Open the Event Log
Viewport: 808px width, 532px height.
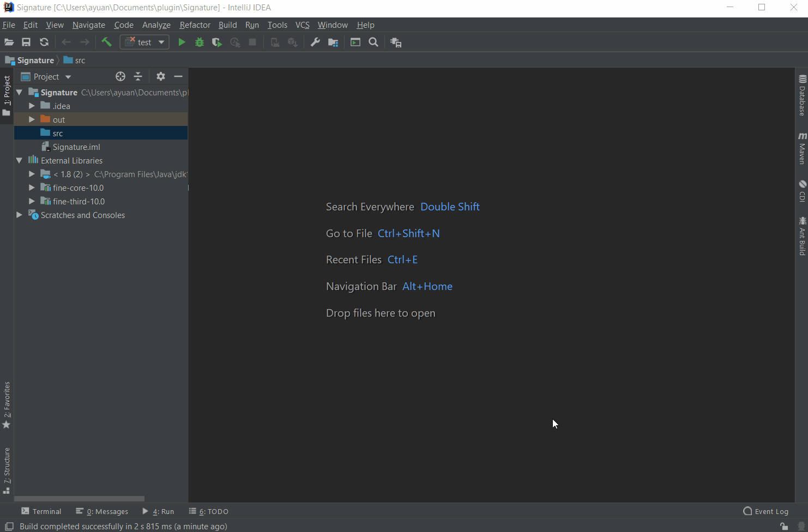pos(765,511)
